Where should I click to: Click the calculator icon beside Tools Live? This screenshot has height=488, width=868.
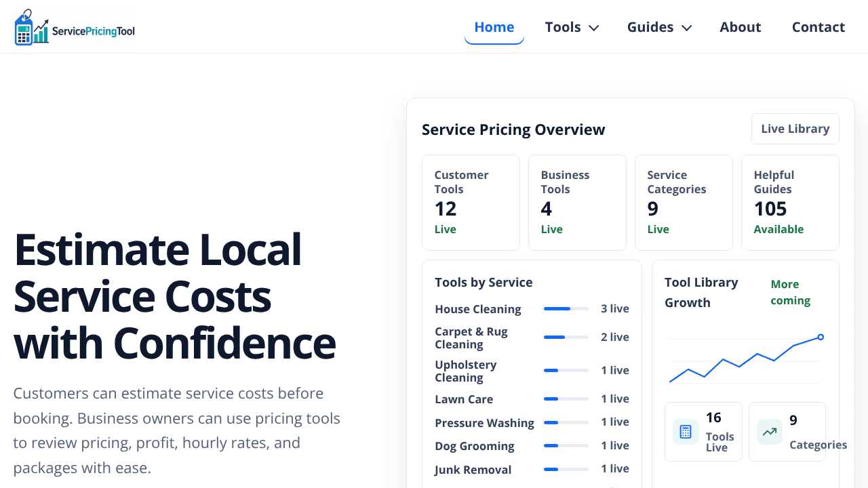686,432
